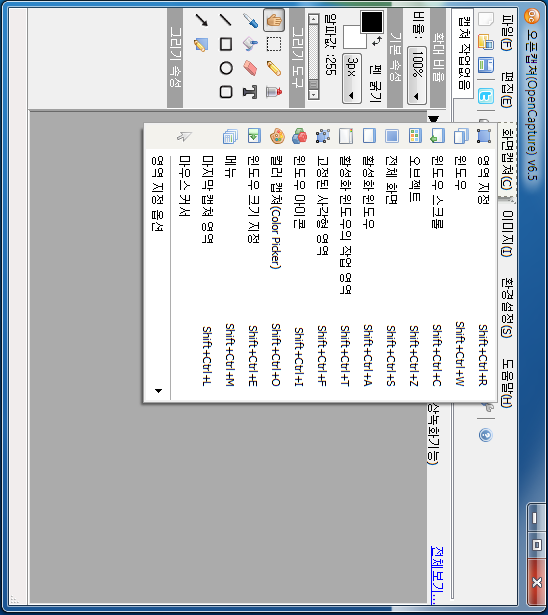Screen dimensions: 548x615
Task: Select the pencil drawing tool
Action: (x=274, y=68)
